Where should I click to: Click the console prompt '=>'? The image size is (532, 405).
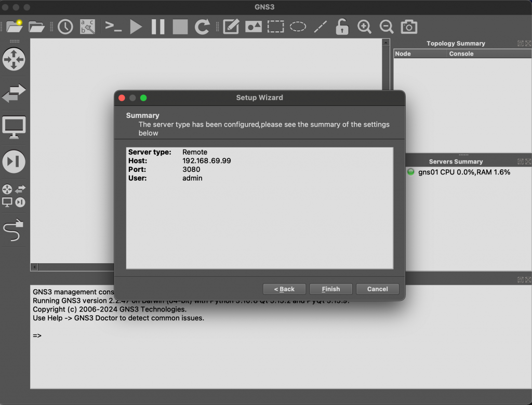(x=37, y=335)
